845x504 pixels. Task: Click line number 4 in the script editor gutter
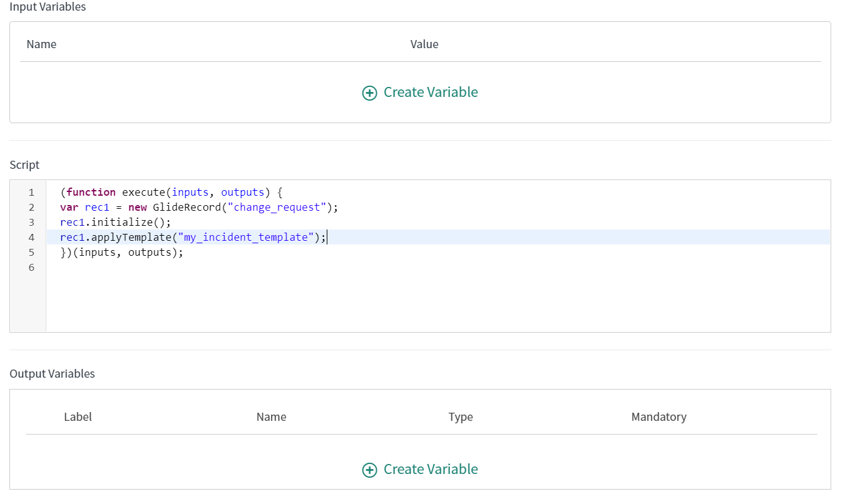pos(31,237)
